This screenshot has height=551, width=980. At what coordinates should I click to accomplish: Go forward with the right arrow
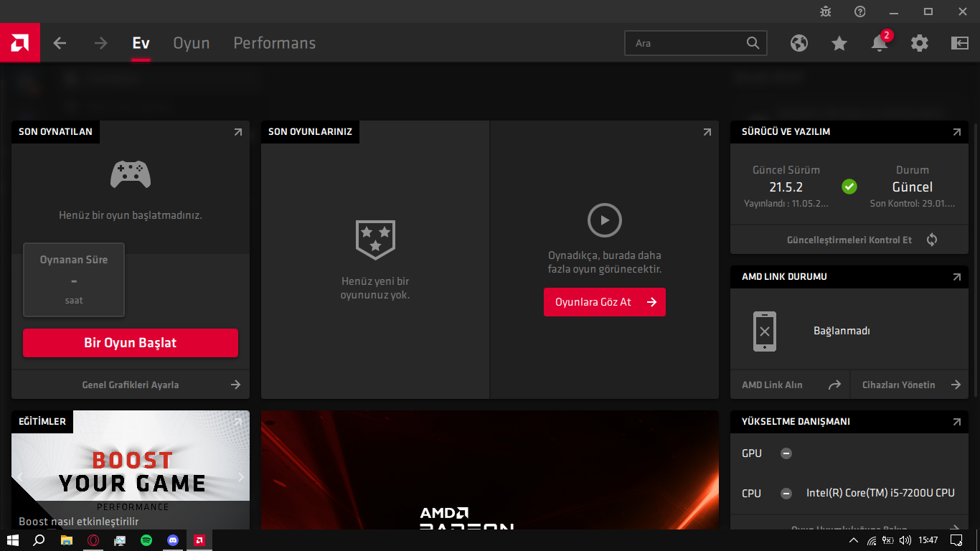pos(100,43)
